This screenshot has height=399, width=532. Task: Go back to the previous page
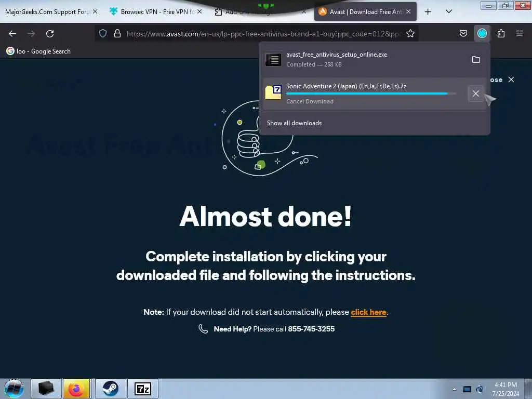coord(12,34)
